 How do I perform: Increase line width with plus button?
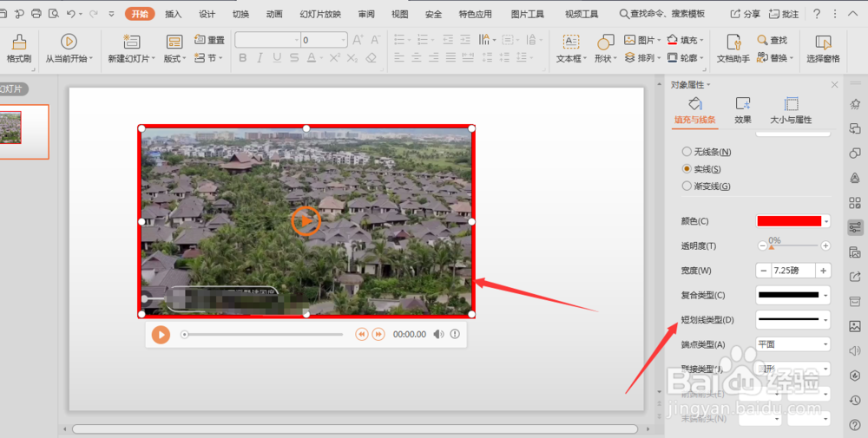coord(823,271)
